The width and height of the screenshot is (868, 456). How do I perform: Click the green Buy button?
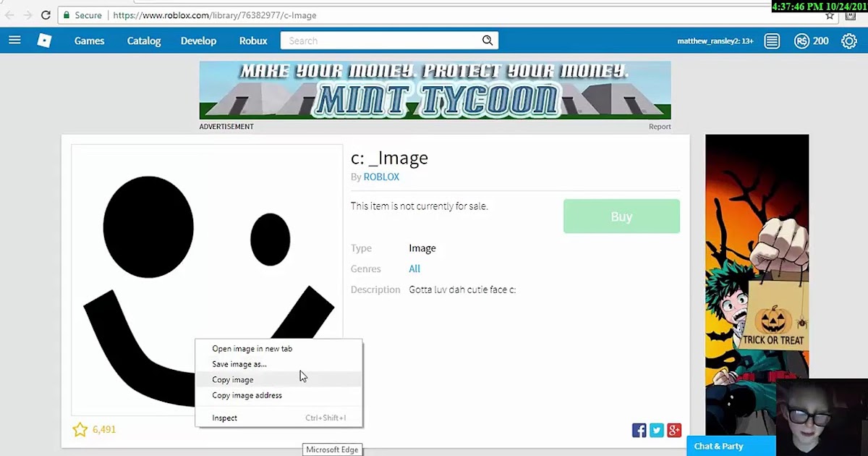pyautogui.click(x=621, y=216)
